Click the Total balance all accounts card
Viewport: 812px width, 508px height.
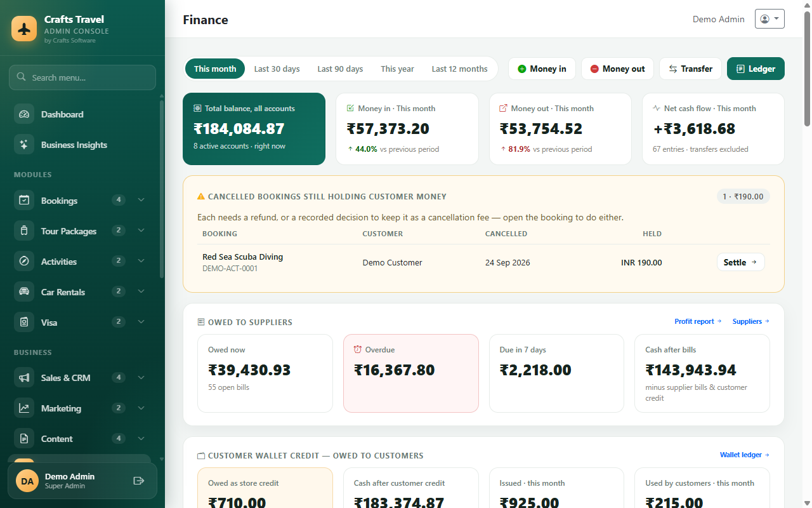(254, 129)
